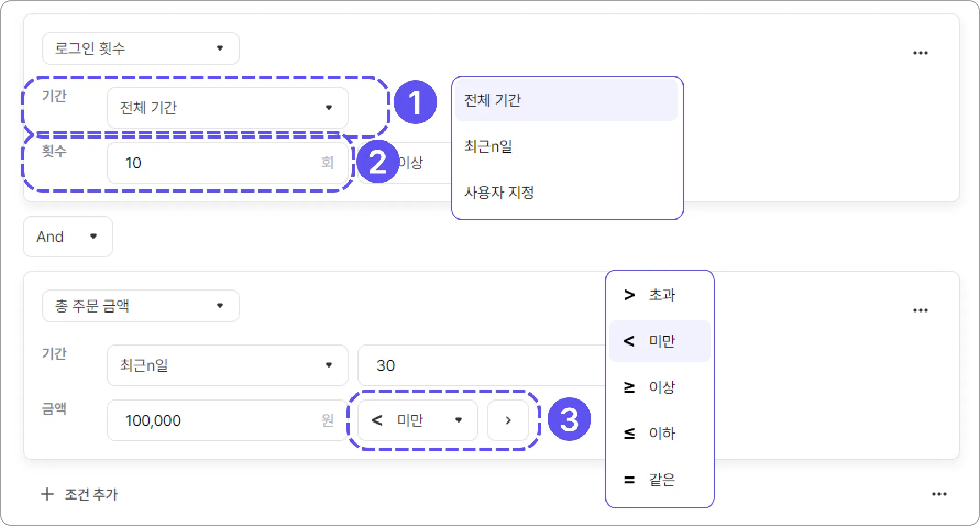
Task: Click the days input field showing 30
Action: 478,365
